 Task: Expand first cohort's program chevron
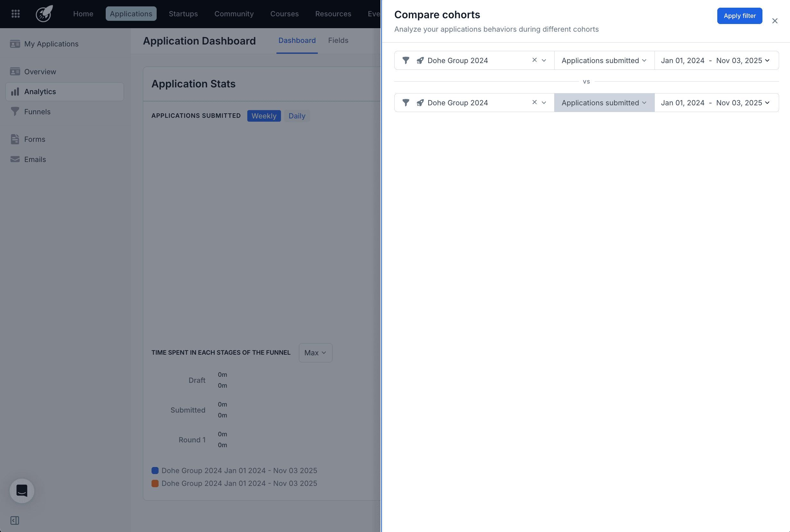pyautogui.click(x=544, y=60)
